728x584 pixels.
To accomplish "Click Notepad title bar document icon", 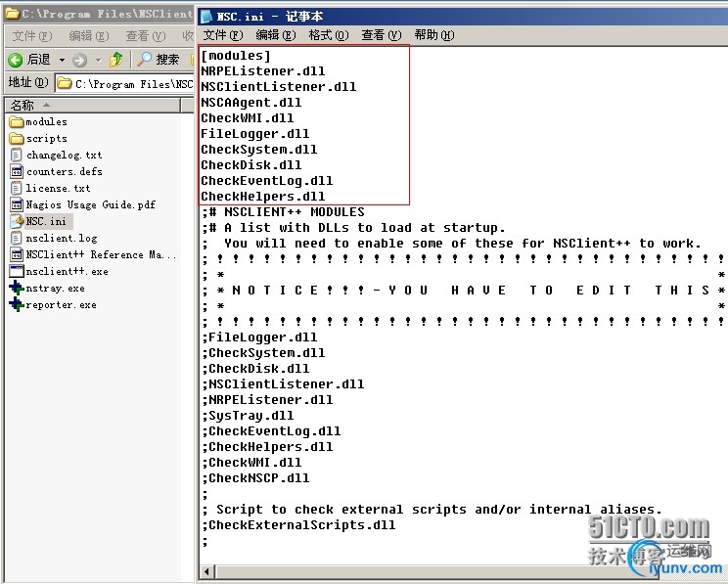I will 206,17.
